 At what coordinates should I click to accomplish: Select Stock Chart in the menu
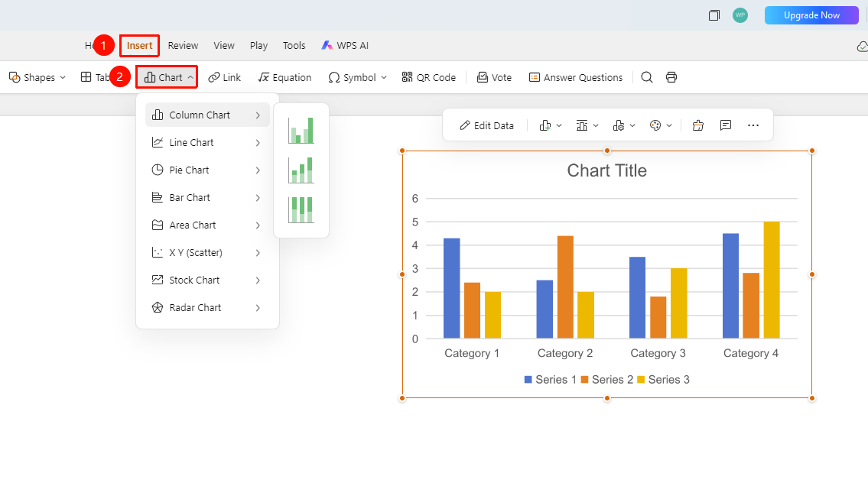point(207,280)
